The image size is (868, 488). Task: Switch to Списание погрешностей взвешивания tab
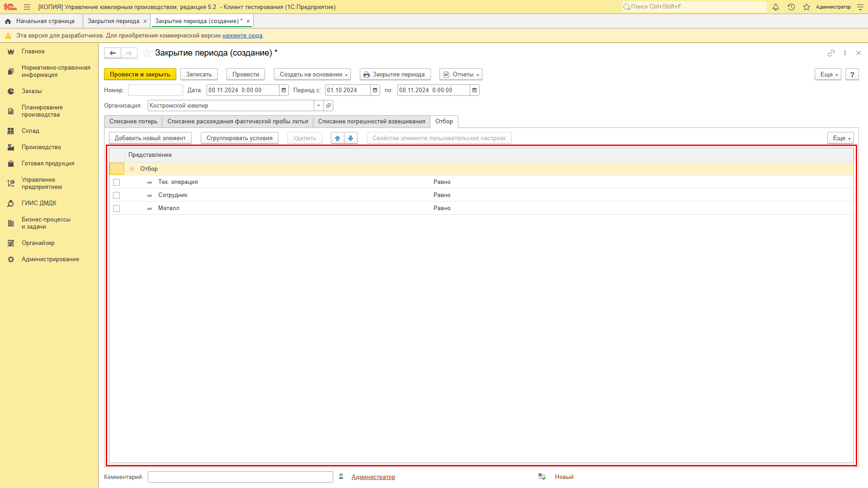pyautogui.click(x=372, y=122)
